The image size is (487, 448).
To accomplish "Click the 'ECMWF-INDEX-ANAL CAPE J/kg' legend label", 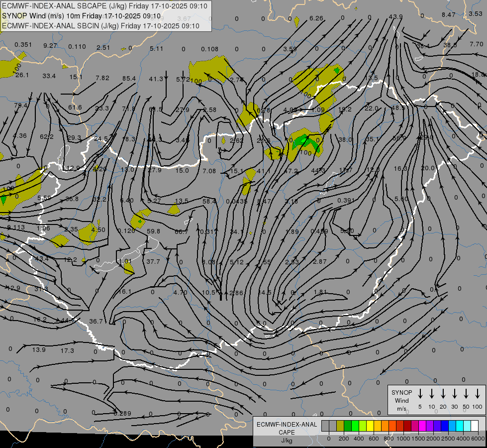I will coord(287,432).
